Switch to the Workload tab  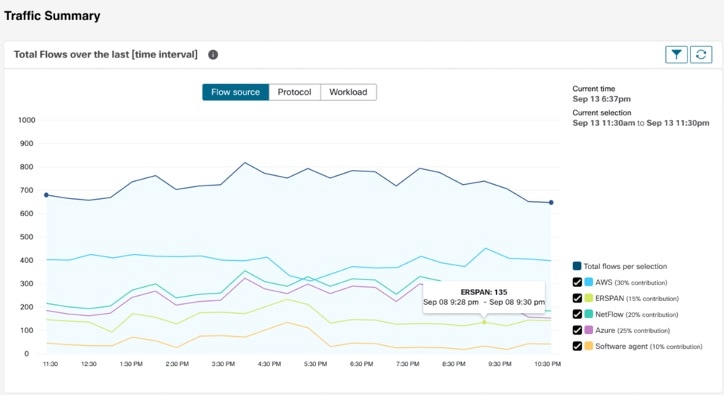[x=349, y=92]
